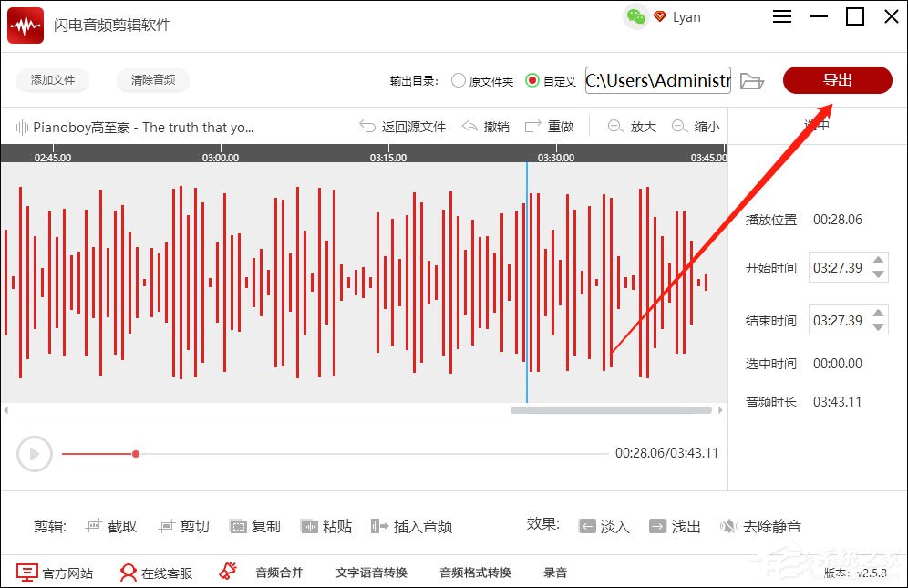Viewport: 908px width, 588px height.
Task: Select the 剪切 cut tool
Action: click(183, 526)
